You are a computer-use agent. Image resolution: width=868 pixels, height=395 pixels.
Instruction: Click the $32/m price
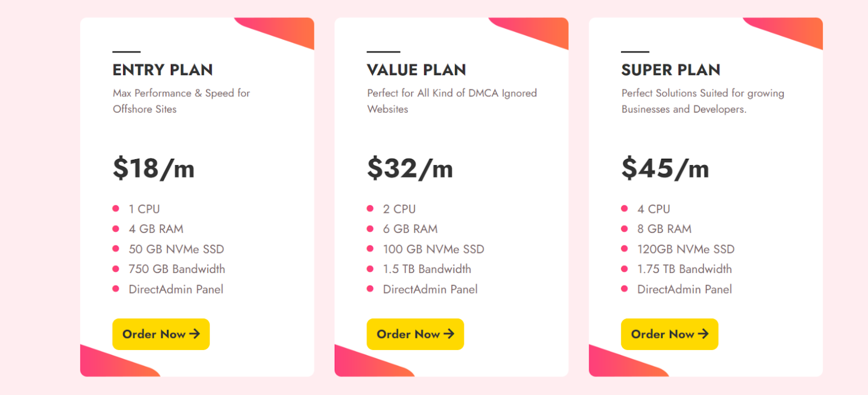410,168
